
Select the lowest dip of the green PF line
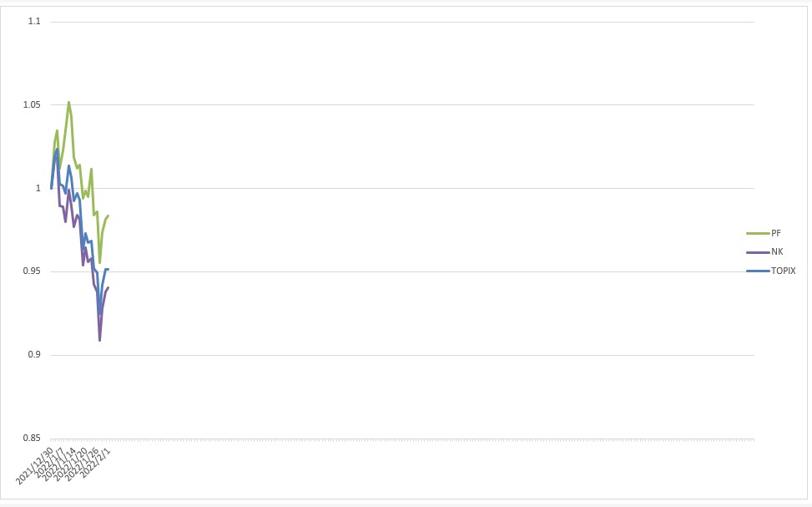(x=99, y=263)
